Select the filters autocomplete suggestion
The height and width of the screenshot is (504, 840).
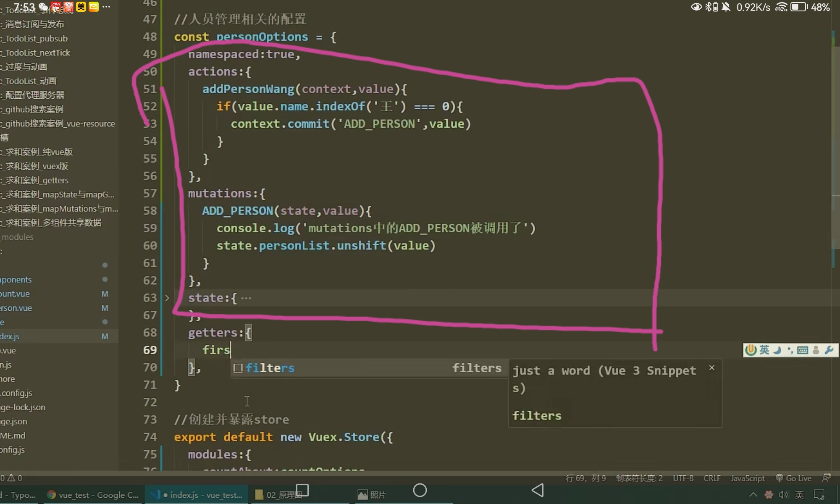click(270, 368)
